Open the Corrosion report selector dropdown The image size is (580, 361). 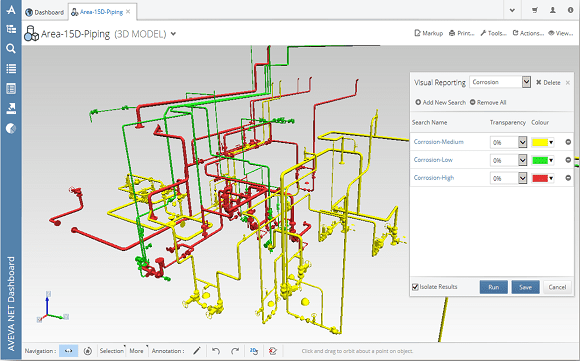point(526,82)
